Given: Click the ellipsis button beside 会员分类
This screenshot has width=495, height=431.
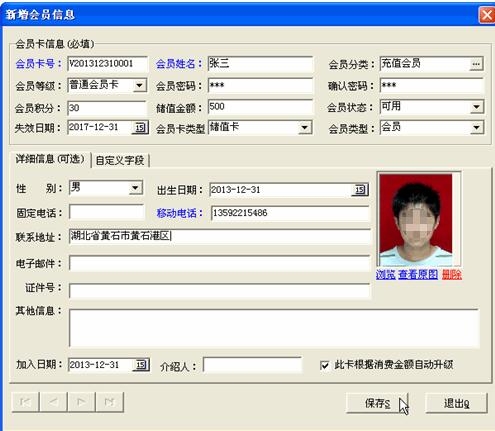Looking at the screenshot, I should [476, 64].
